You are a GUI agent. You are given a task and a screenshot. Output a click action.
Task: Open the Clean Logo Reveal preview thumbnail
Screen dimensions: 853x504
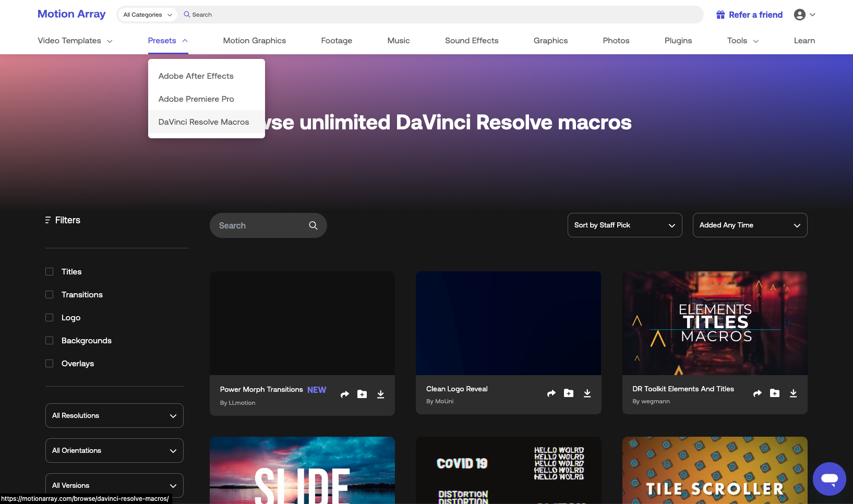click(508, 323)
